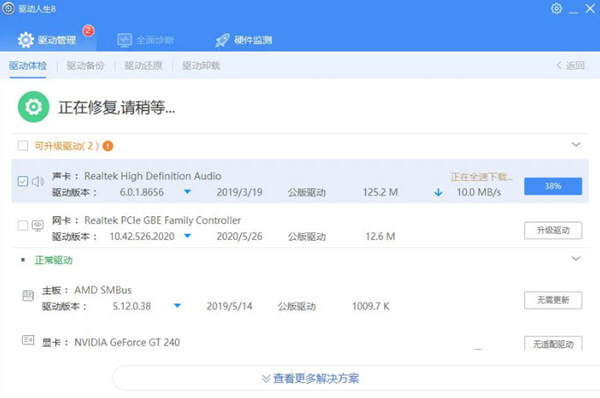Select the 驱动还原 sub-tab
Screen dimensions: 600x398
coord(143,66)
